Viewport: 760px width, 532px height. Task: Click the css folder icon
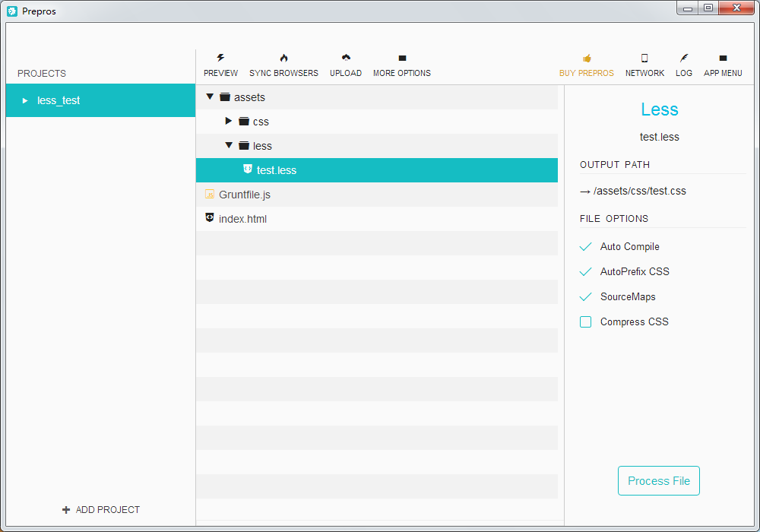point(244,121)
